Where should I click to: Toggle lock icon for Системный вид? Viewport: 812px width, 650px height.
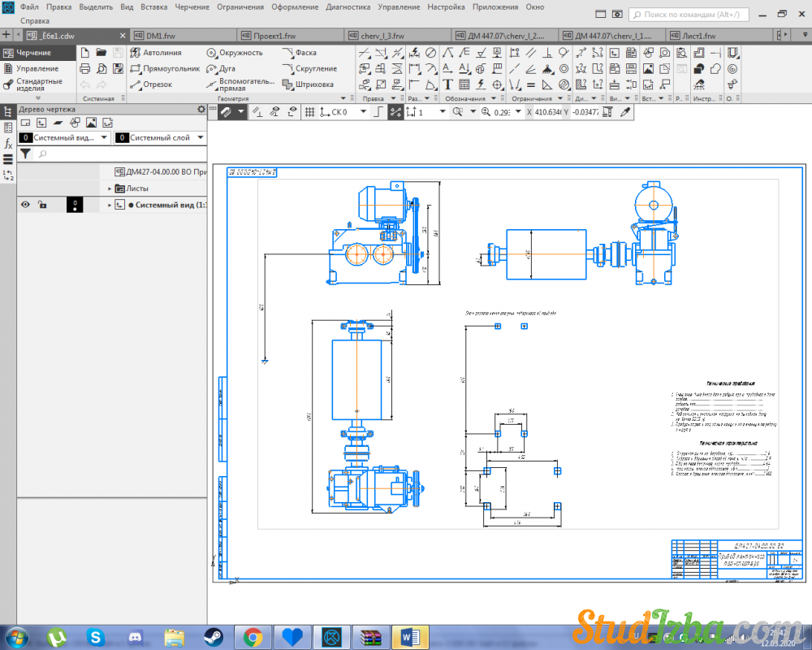click(42, 205)
